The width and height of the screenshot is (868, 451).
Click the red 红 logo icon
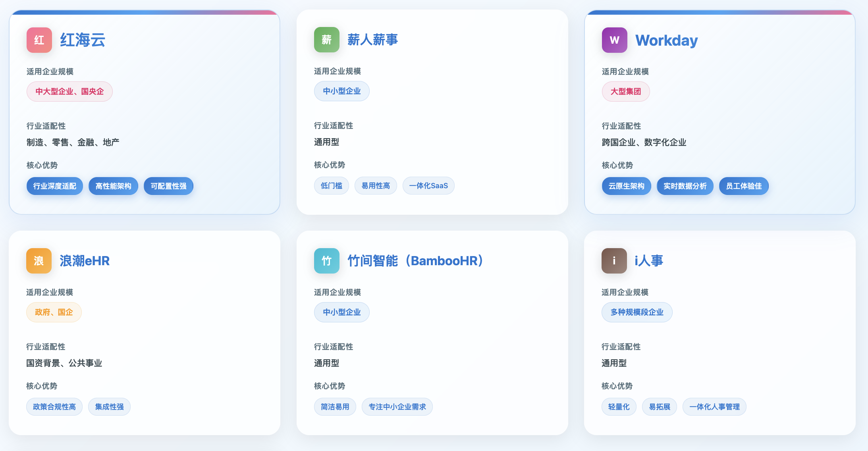pyautogui.click(x=39, y=40)
